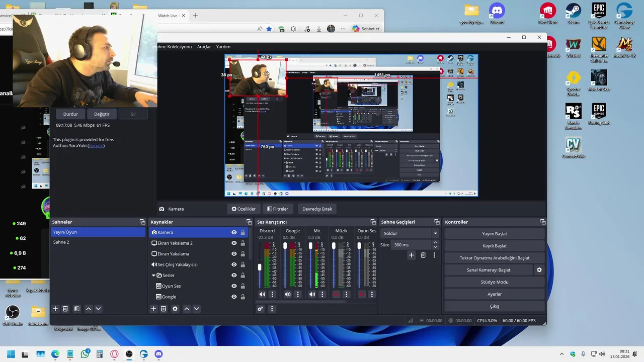
Task: Start virtual camera with Sanal Kamerayı Başlat
Action: click(489, 270)
